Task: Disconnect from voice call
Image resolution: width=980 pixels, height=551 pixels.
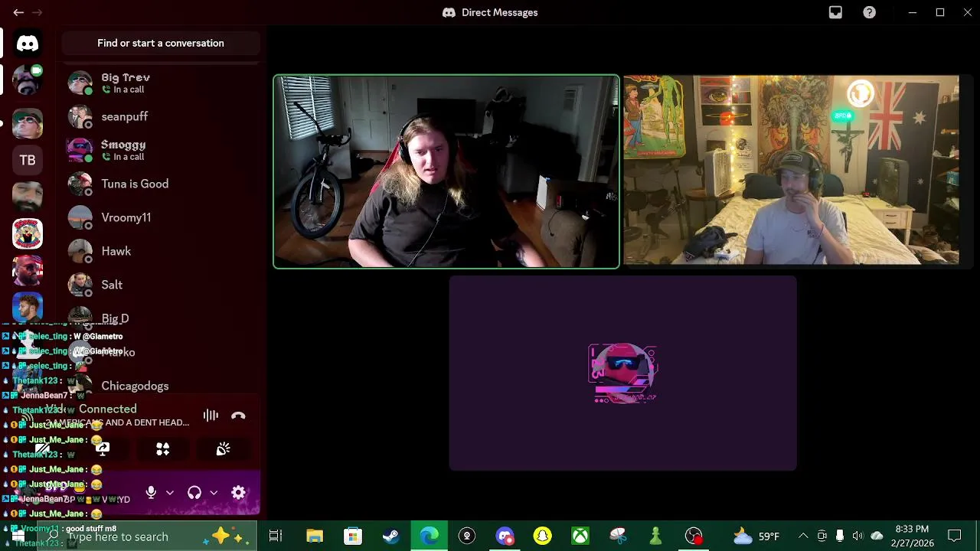Action: [238, 416]
